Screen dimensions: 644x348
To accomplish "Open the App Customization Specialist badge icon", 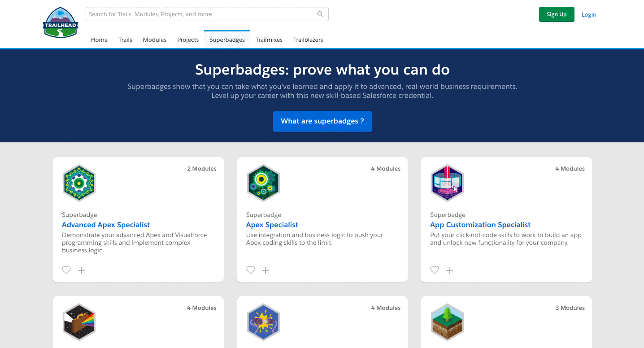I will tap(447, 183).
